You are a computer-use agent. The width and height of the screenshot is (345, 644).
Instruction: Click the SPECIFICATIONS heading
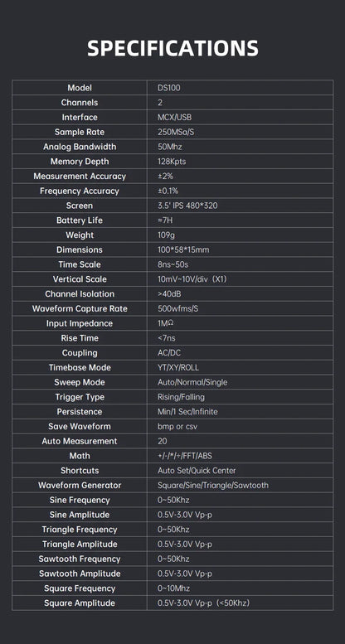click(x=172, y=48)
